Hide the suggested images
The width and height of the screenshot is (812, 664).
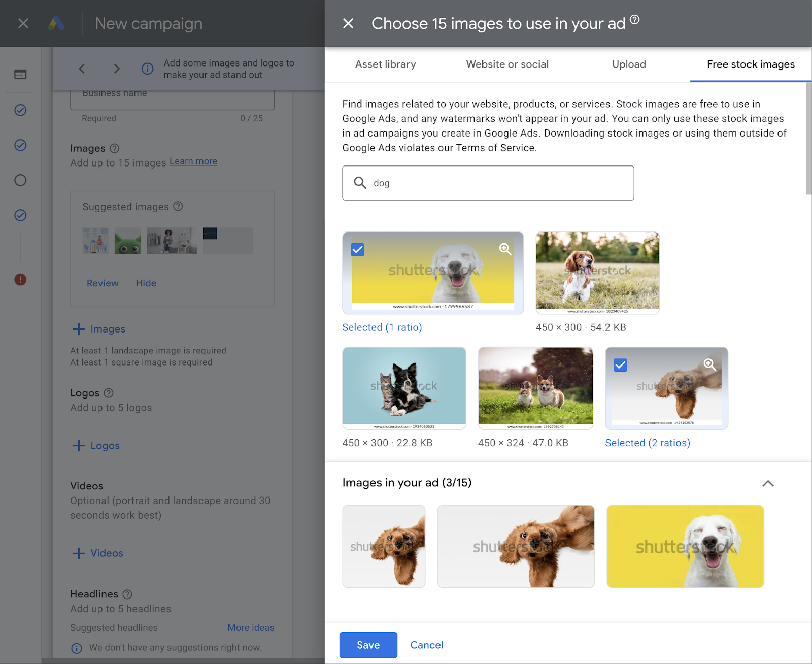(146, 283)
